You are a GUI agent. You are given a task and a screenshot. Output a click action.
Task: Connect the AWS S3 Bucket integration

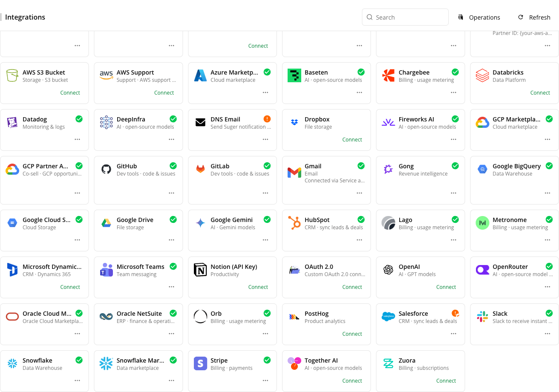click(70, 92)
